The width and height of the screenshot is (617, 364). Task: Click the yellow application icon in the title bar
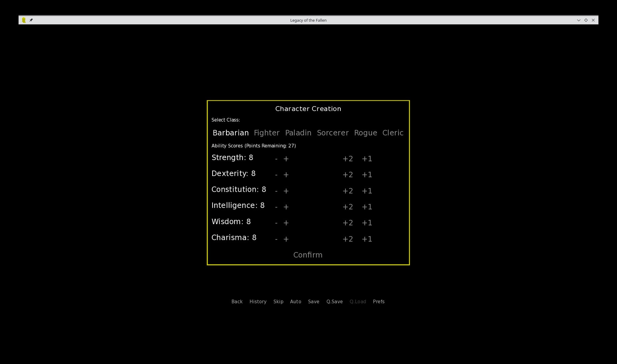tap(24, 20)
